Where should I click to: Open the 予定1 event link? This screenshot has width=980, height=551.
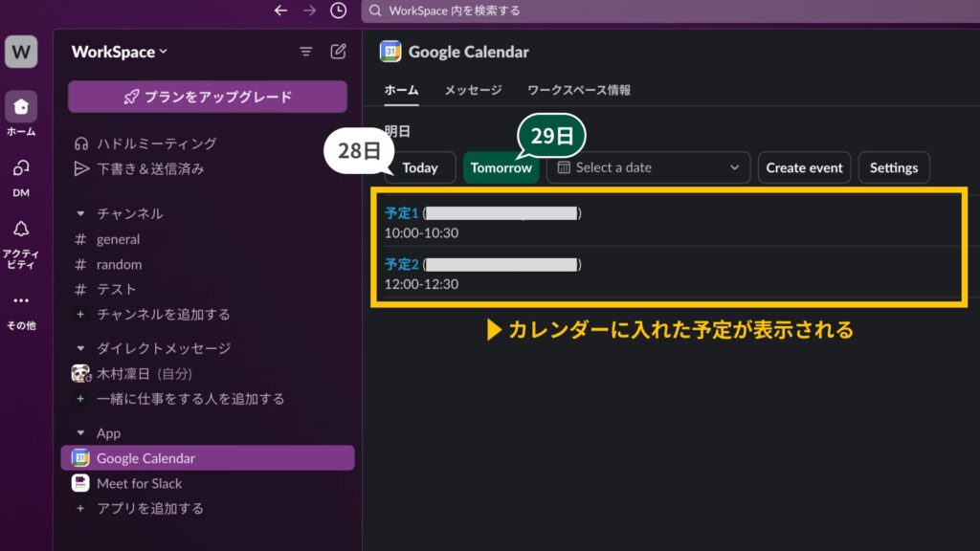click(401, 212)
